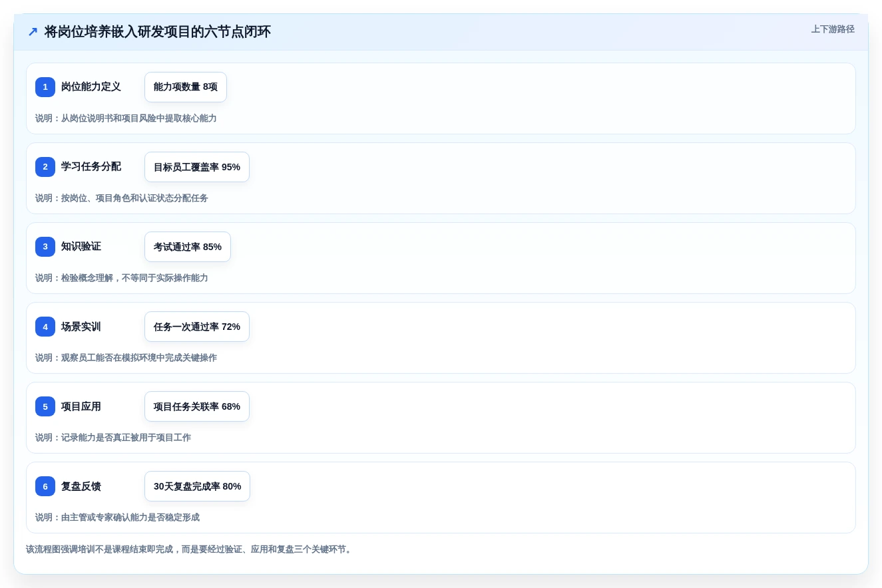Click step number badge 3
Viewport: 882px width, 588px height.
click(x=45, y=247)
